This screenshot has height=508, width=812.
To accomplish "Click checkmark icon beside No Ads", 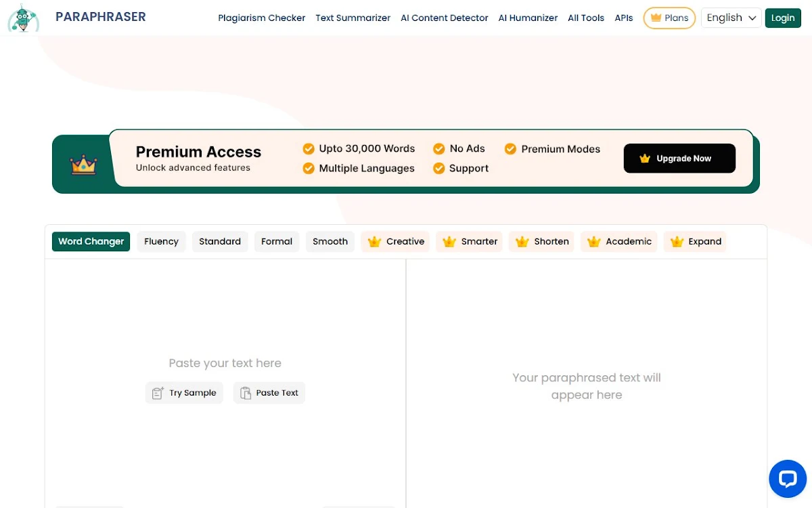I will pos(439,148).
